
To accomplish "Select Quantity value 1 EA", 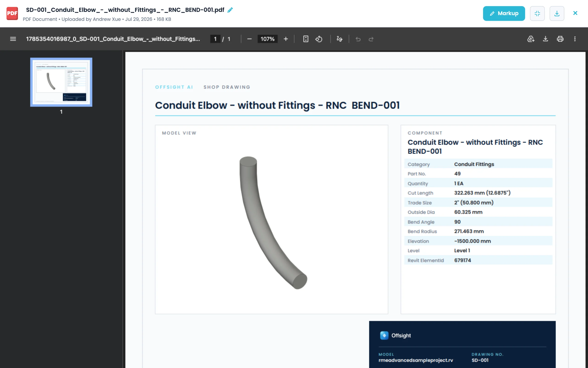I will (x=459, y=184).
